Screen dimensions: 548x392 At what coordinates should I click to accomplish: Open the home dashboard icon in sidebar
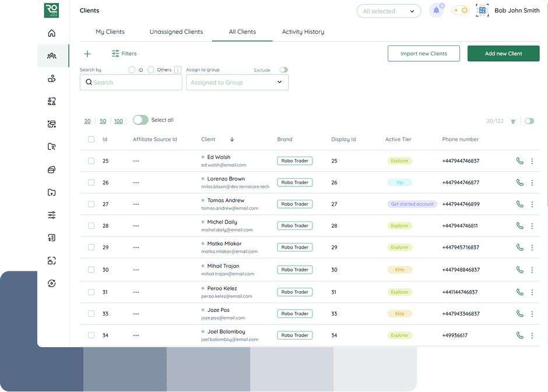(x=52, y=33)
